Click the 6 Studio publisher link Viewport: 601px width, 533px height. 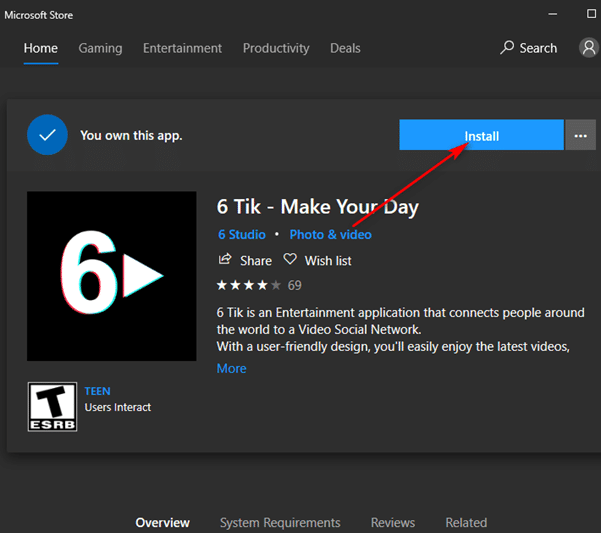242,234
